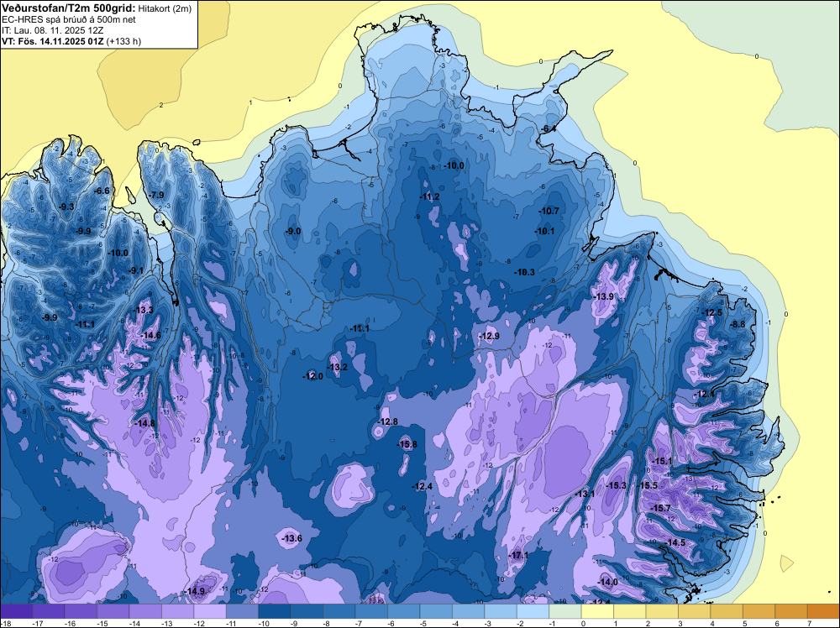Pick the legend swatch between -1 and 0
This screenshot has height=628, width=840.
(x=565, y=611)
